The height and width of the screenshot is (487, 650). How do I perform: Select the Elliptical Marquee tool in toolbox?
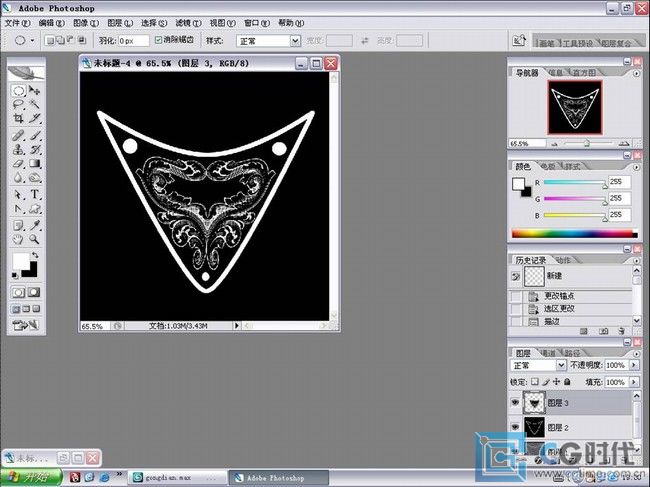[18, 90]
